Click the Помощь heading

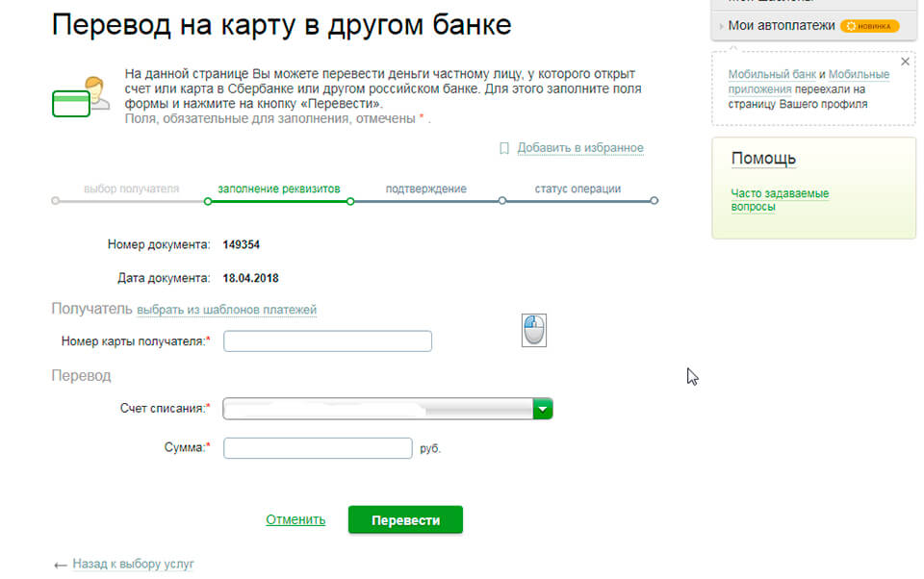[x=763, y=159]
